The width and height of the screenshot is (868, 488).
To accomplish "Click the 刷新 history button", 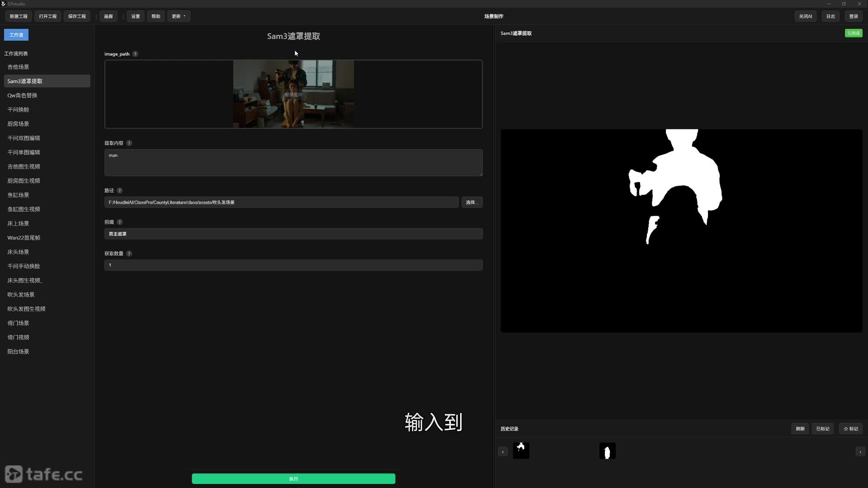I will (800, 429).
